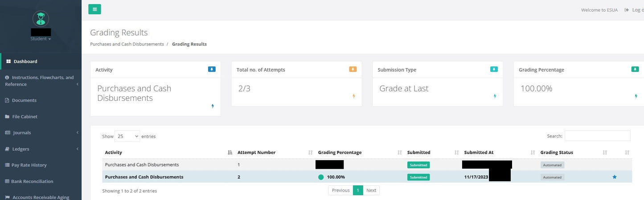644x200 pixels.
Task: Click the log out icon at top right
Action: [x=627, y=10]
